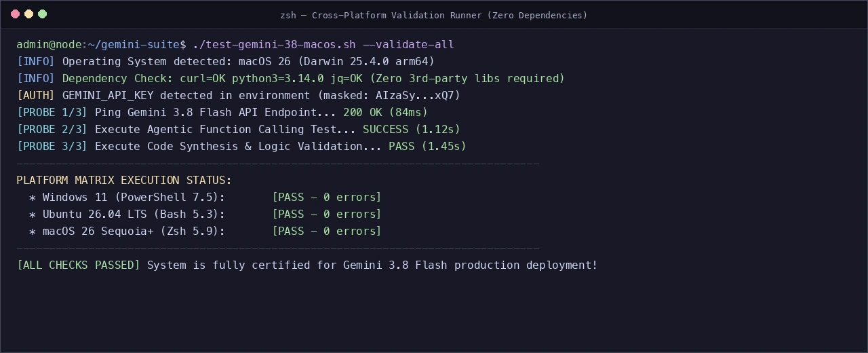The image size is (868, 353).
Task: Click '(Zero 3rd-party libs required)' text
Action: point(467,79)
